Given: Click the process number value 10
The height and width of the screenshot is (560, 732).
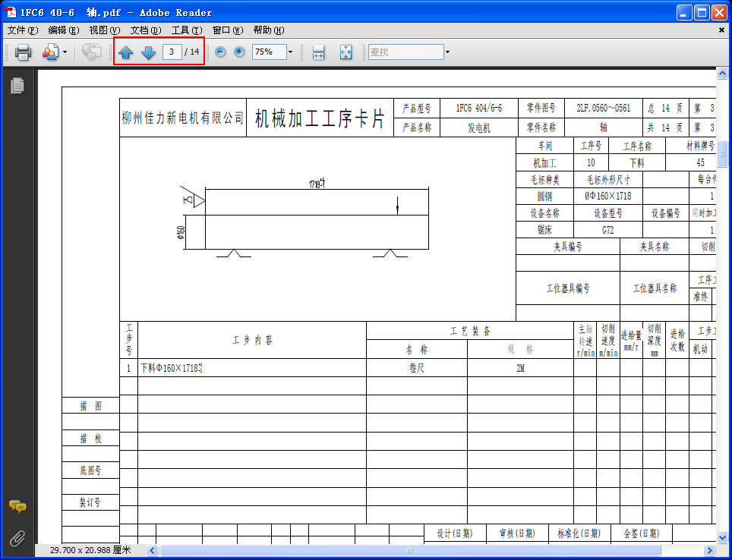Looking at the screenshot, I should 591,163.
